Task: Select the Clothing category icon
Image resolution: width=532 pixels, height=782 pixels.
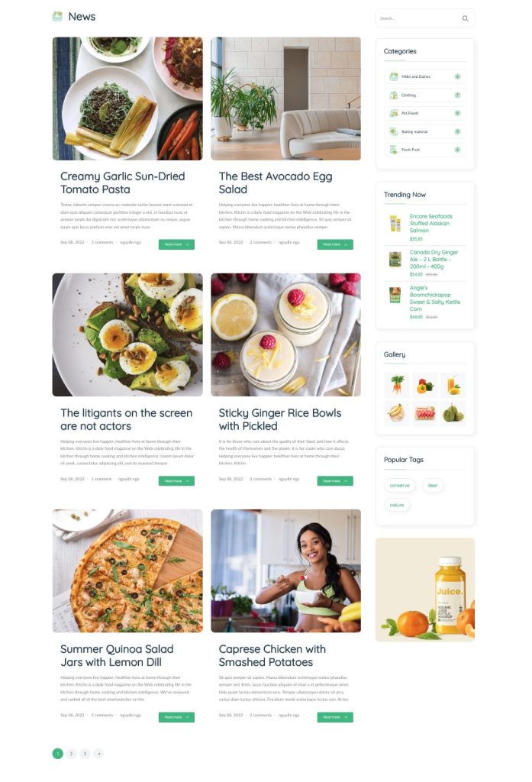Action: point(393,95)
